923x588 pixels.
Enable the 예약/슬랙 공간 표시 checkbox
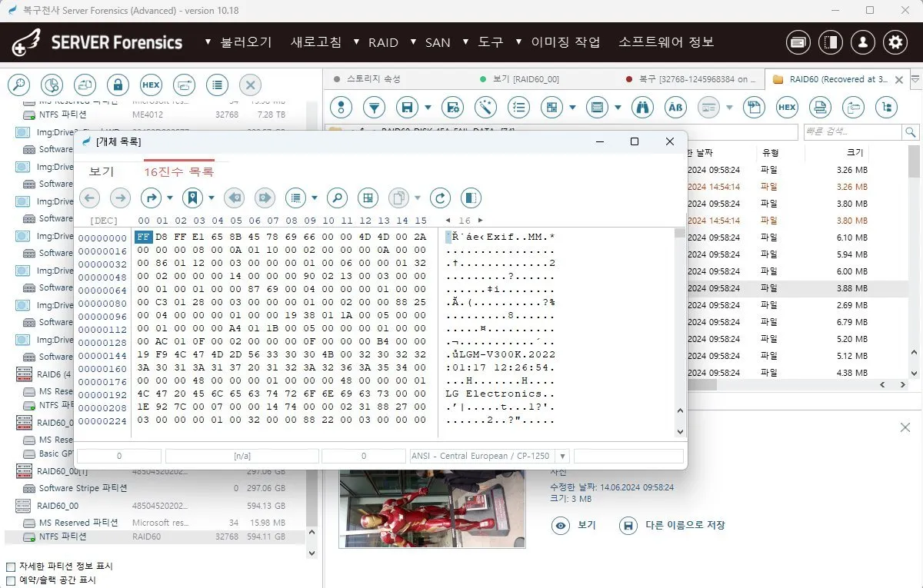click(11, 580)
